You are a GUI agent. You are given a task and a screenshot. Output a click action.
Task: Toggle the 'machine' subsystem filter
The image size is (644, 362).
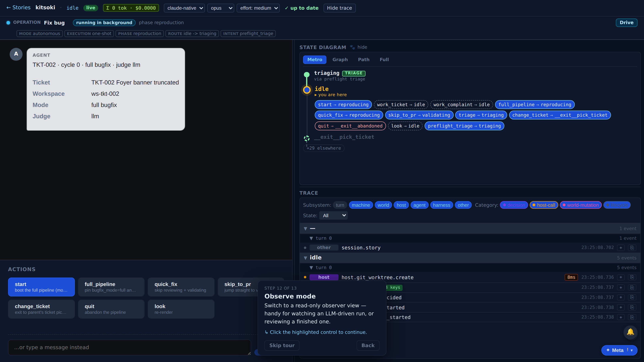(361, 205)
